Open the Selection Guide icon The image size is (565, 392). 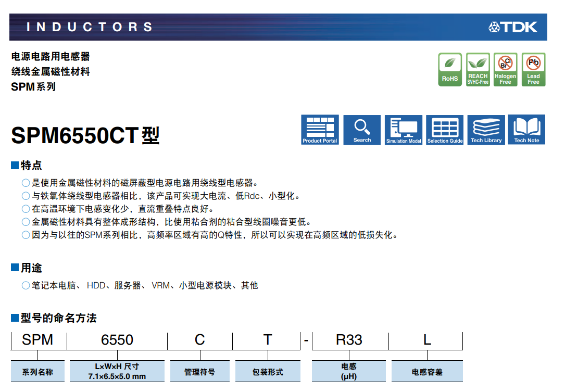tap(445, 130)
